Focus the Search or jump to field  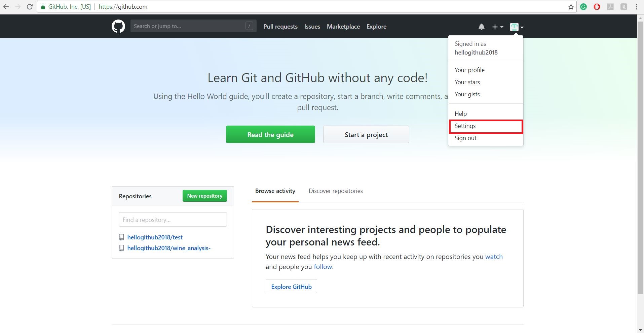[x=193, y=26]
